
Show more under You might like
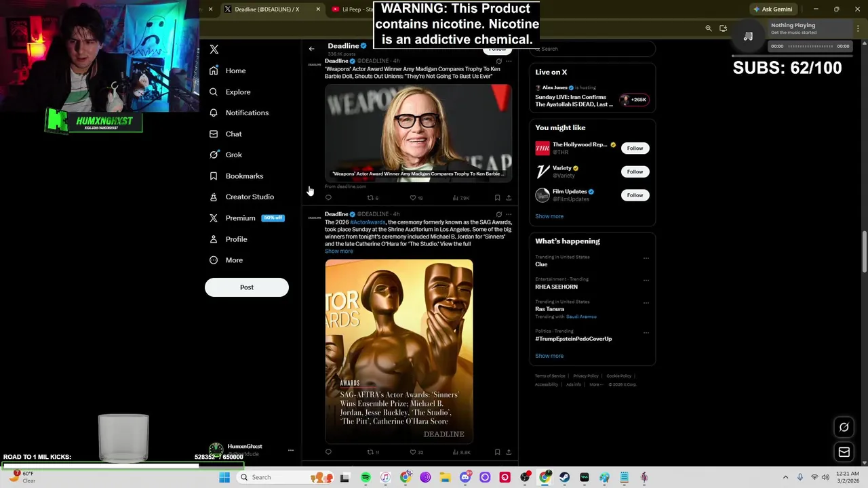click(x=549, y=216)
